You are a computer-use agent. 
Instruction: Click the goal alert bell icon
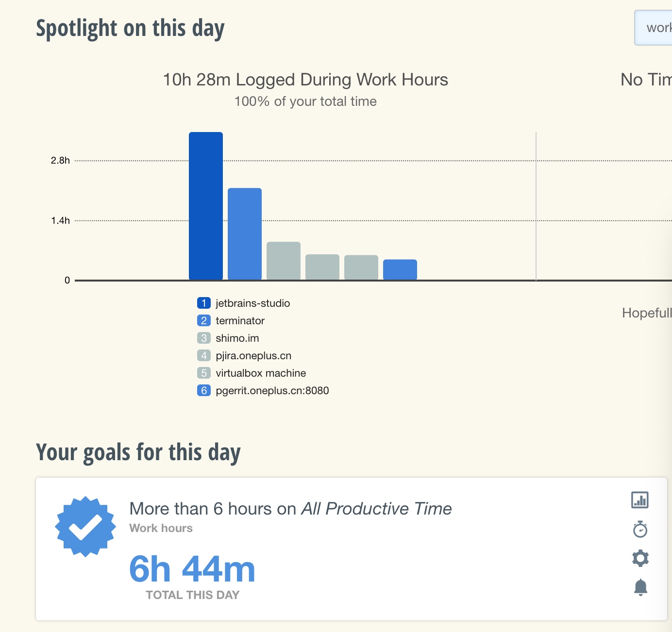pos(640,587)
